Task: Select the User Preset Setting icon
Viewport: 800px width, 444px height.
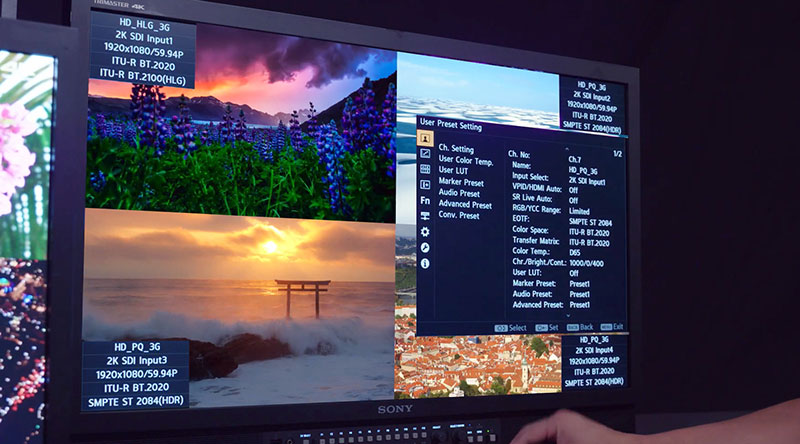Action: point(425,139)
